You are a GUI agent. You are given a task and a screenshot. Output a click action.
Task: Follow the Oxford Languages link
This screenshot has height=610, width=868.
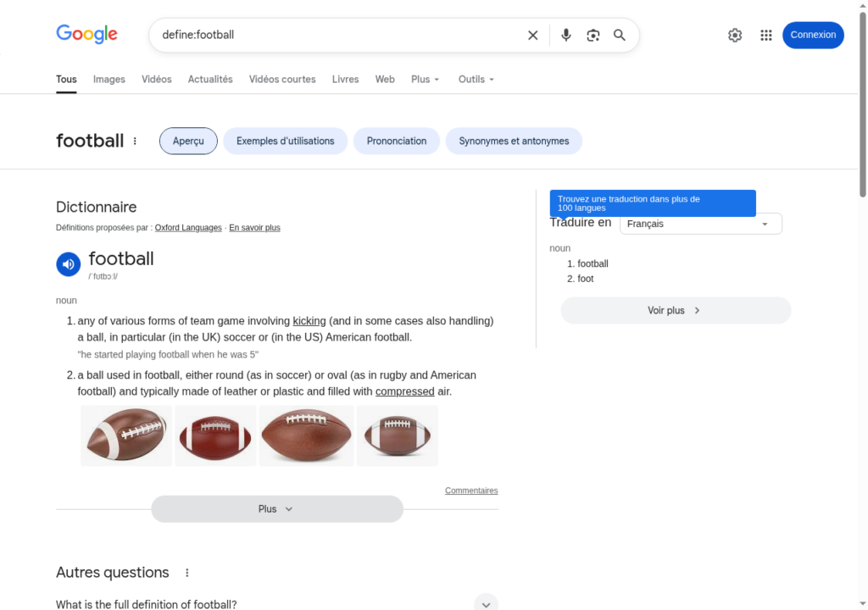tap(188, 228)
